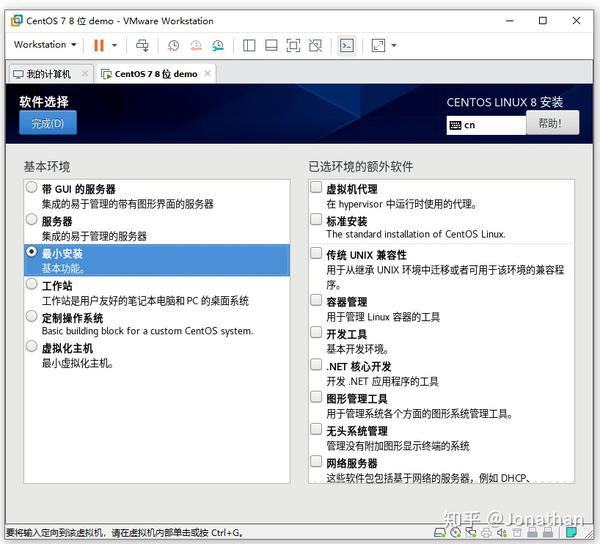Click the 用于管理 Linux 容器的工具 description
600x544 pixels.
point(383,317)
